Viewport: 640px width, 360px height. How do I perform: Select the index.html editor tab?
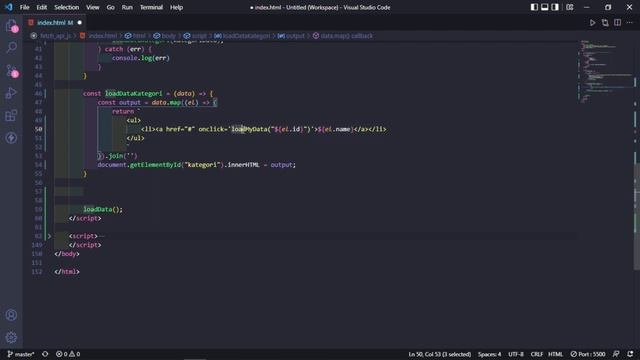point(55,23)
